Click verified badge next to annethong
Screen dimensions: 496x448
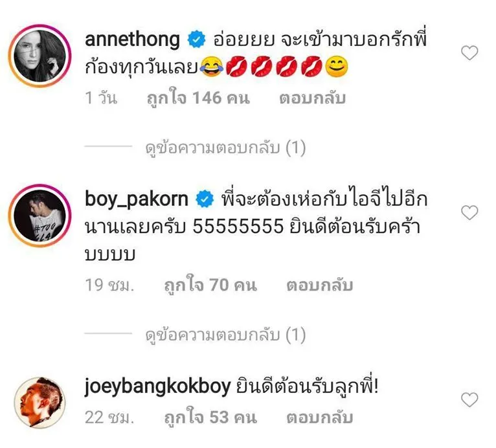(x=196, y=39)
